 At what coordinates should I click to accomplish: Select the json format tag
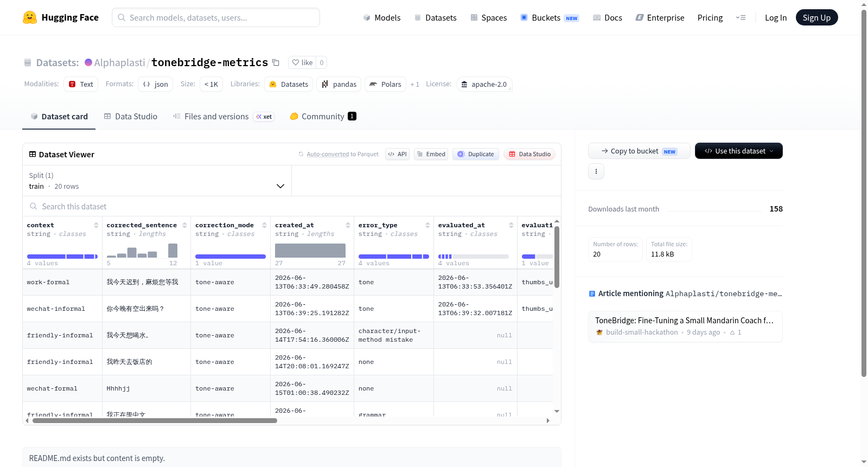click(156, 84)
